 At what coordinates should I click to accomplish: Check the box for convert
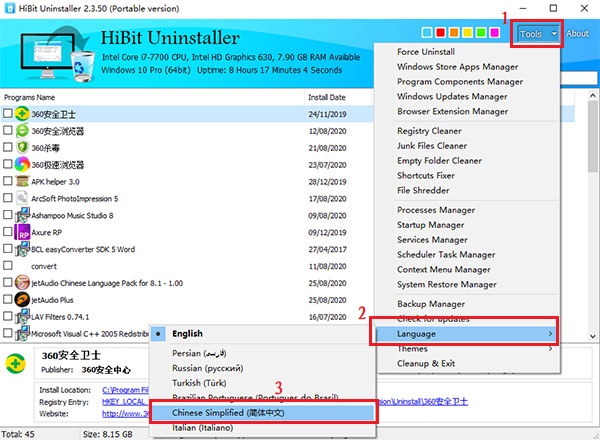(8, 265)
